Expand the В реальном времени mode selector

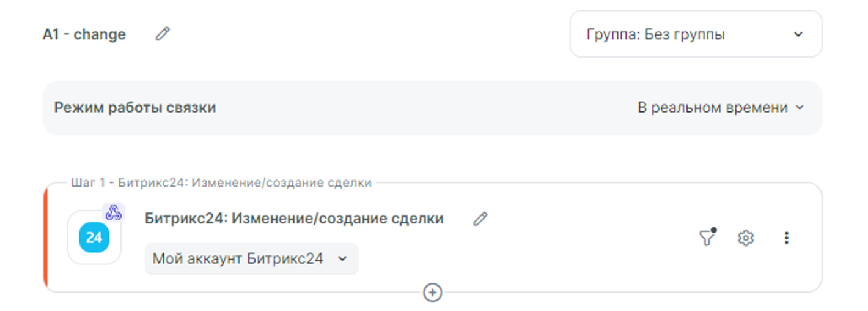(x=720, y=108)
